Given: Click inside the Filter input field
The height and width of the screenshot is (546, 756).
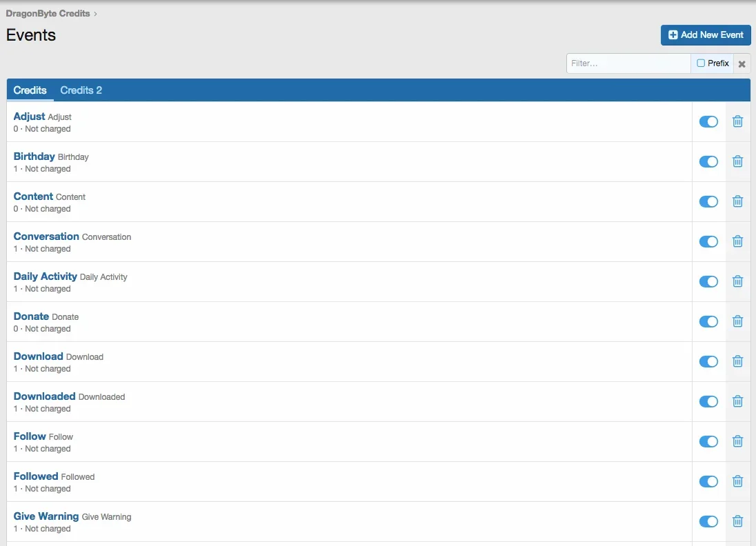Looking at the screenshot, I should click(621, 63).
